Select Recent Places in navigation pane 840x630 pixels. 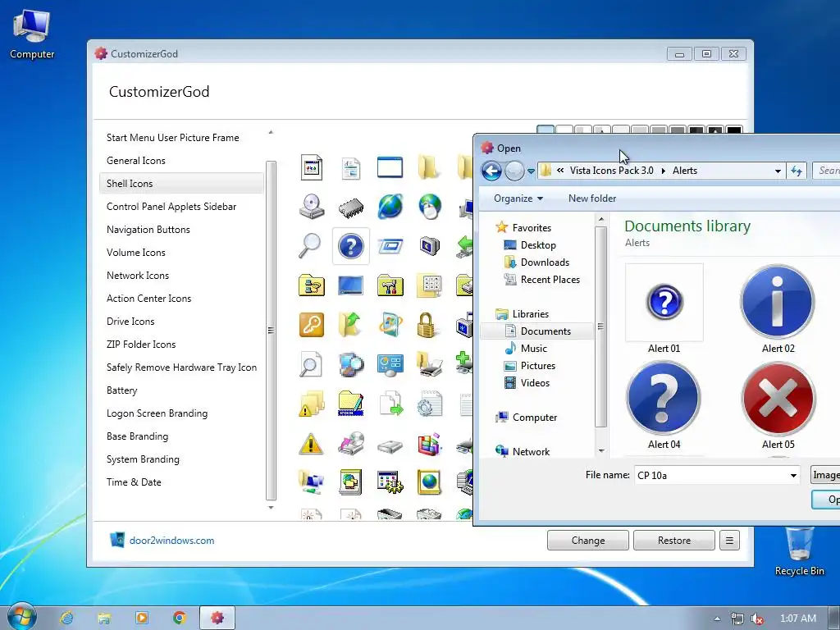coord(550,280)
